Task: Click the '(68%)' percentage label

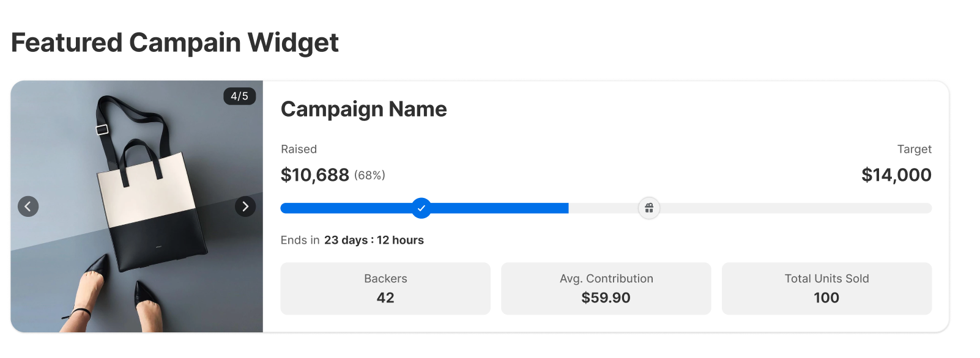Action: click(x=369, y=175)
